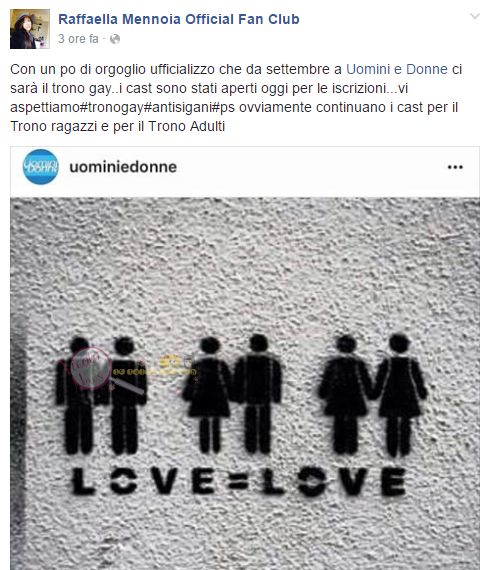
Task: Click the post caption mentioning Trono Adulti
Action: point(236,98)
